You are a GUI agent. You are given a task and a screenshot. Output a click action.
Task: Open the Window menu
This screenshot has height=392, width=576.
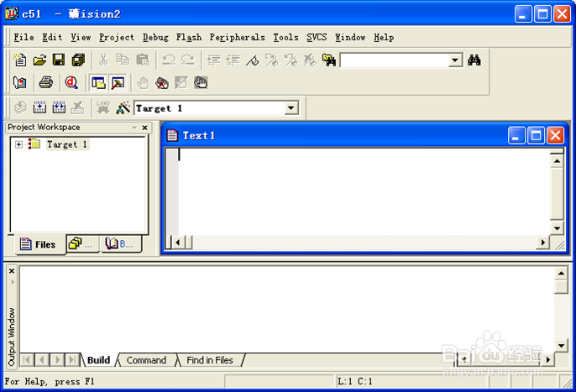pyautogui.click(x=350, y=37)
